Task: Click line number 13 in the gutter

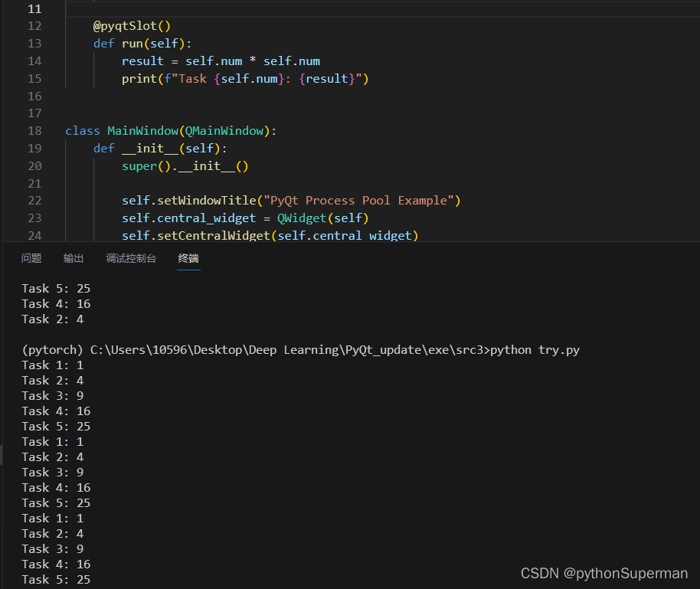Action: [34, 44]
